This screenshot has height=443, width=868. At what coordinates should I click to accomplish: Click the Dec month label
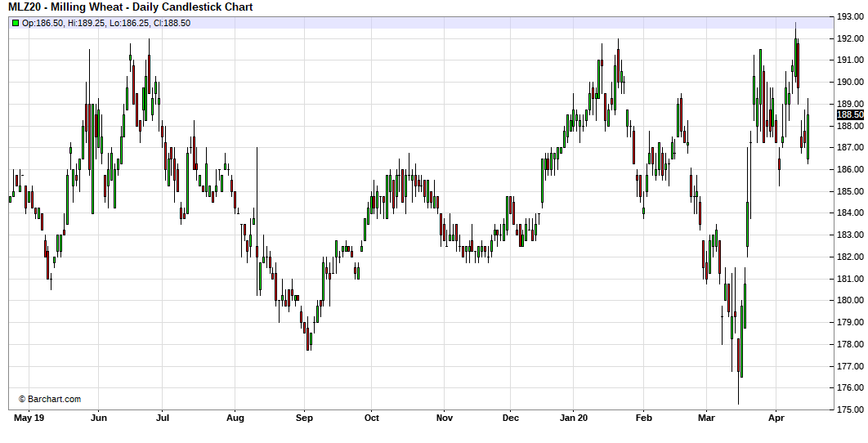(510, 418)
